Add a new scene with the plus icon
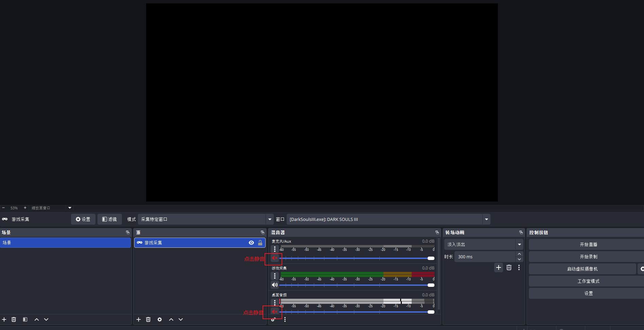This screenshot has width=644, height=330. coord(4,319)
